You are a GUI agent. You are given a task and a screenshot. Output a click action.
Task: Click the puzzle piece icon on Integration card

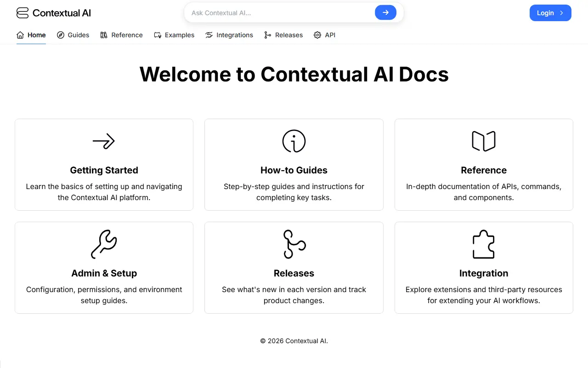(484, 244)
